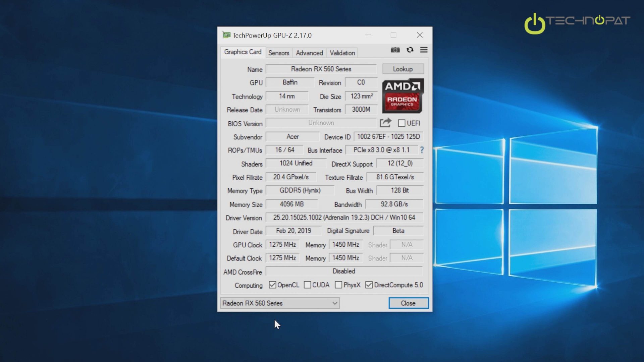644x362 pixels.
Task: Toggle the DirectCompute 5.0 checkbox
Action: point(369,285)
